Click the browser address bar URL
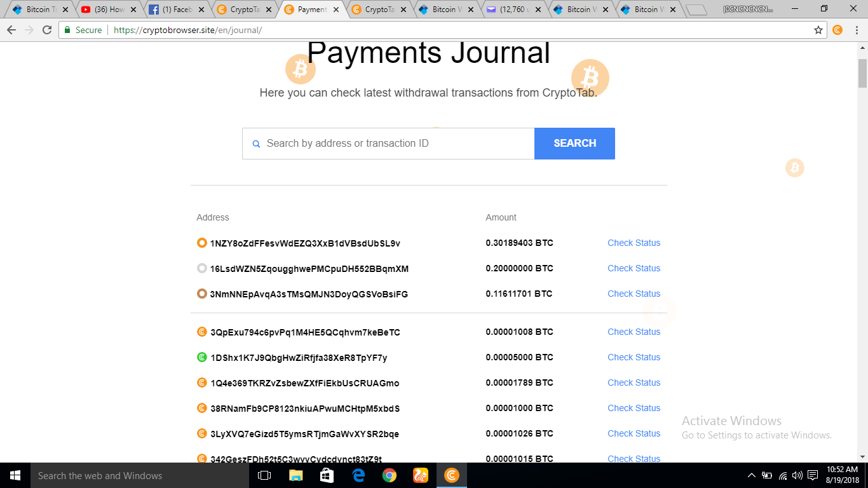868x488 pixels. click(187, 30)
